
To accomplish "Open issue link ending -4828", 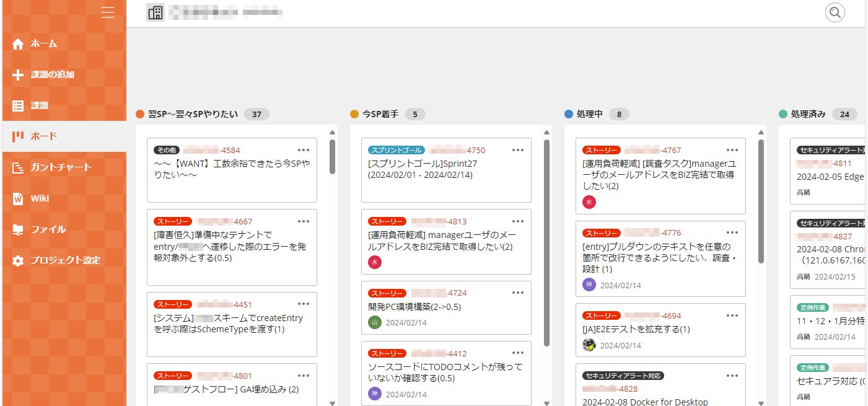I will pos(610,389).
